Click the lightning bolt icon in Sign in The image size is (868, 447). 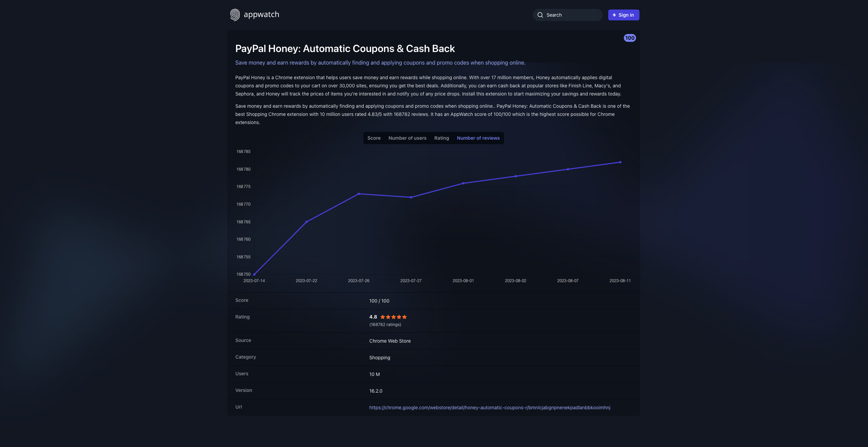614,15
